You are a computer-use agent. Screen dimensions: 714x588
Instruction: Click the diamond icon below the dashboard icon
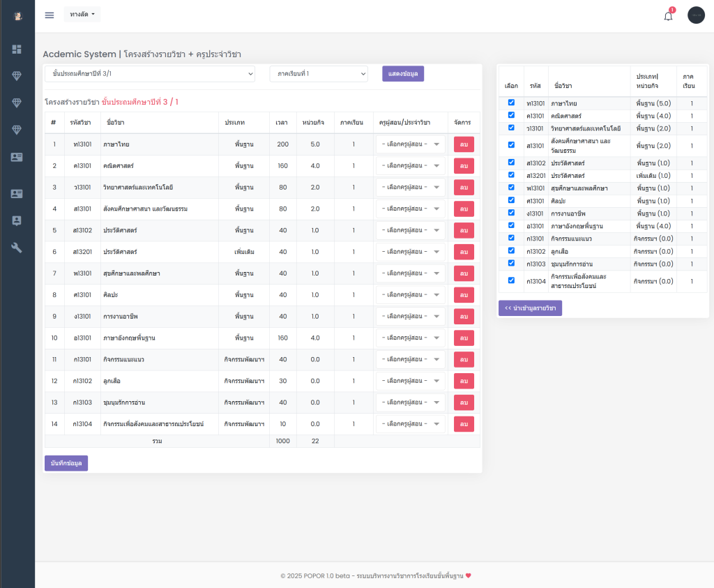[x=17, y=76]
